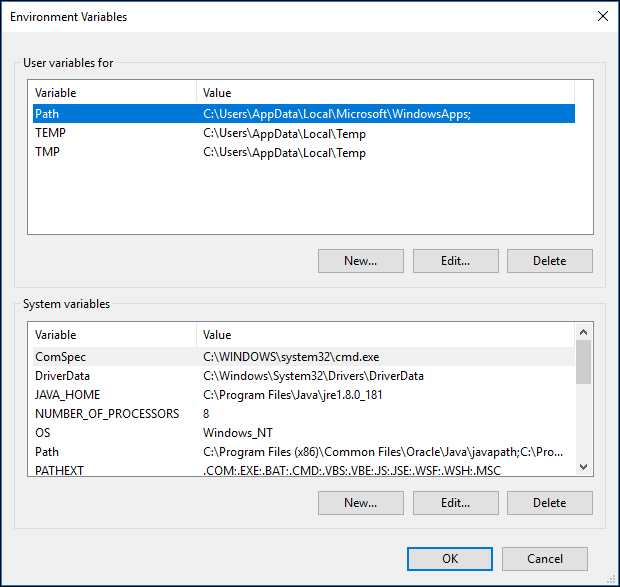Select the NUMBER_OF_PROCESSORS row

304,413
